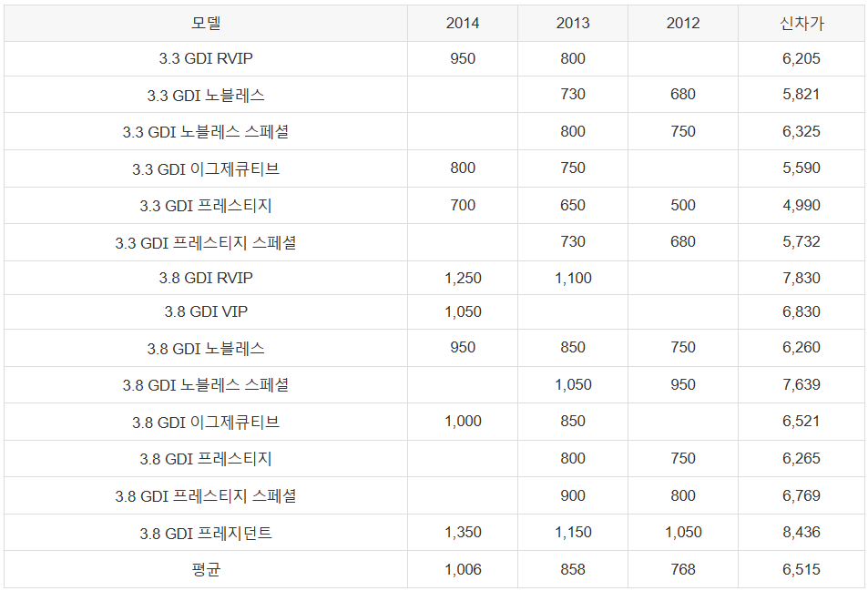Click the 신차가 column header
The height and width of the screenshot is (591, 868).
(x=801, y=24)
